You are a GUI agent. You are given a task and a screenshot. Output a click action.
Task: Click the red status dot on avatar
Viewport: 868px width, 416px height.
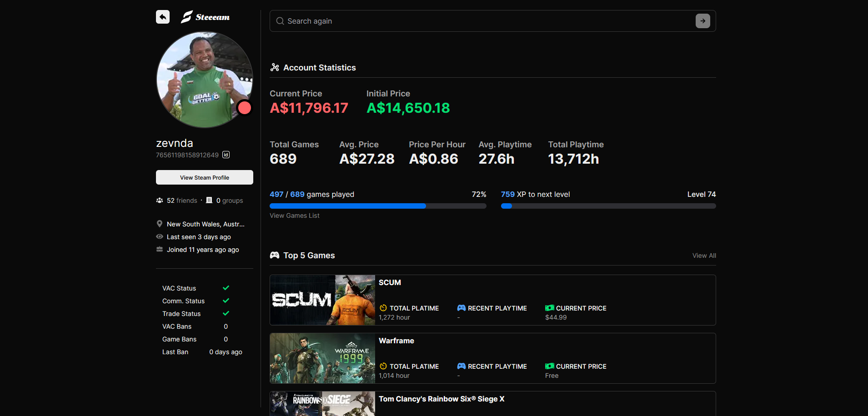click(x=245, y=108)
